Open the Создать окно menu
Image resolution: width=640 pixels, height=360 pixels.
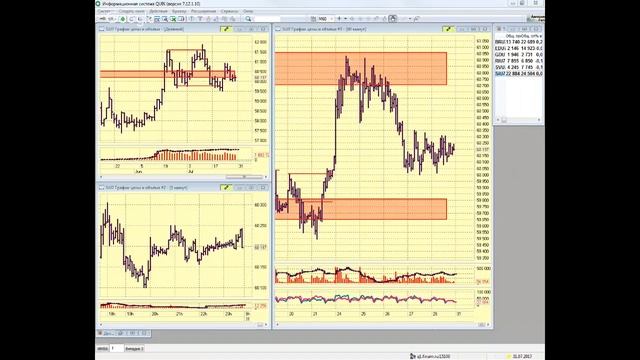pyautogui.click(x=131, y=11)
